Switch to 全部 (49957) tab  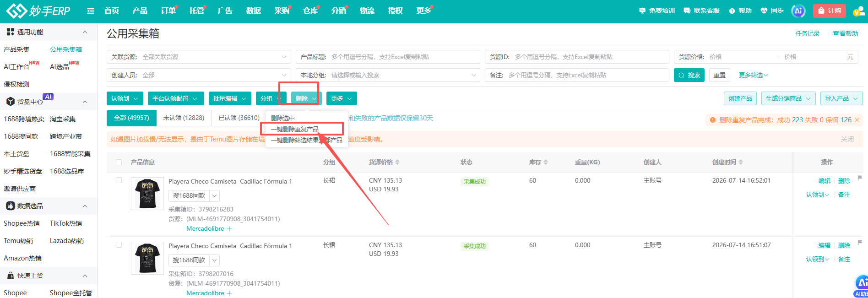(x=131, y=118)
